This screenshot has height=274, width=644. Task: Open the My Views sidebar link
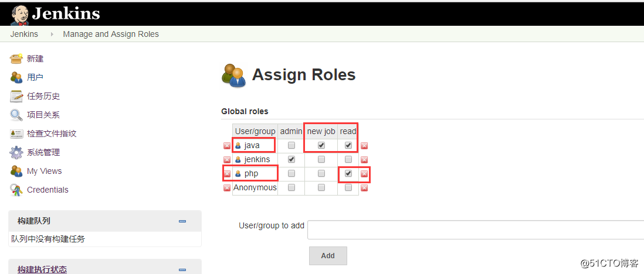coord(45,171)
